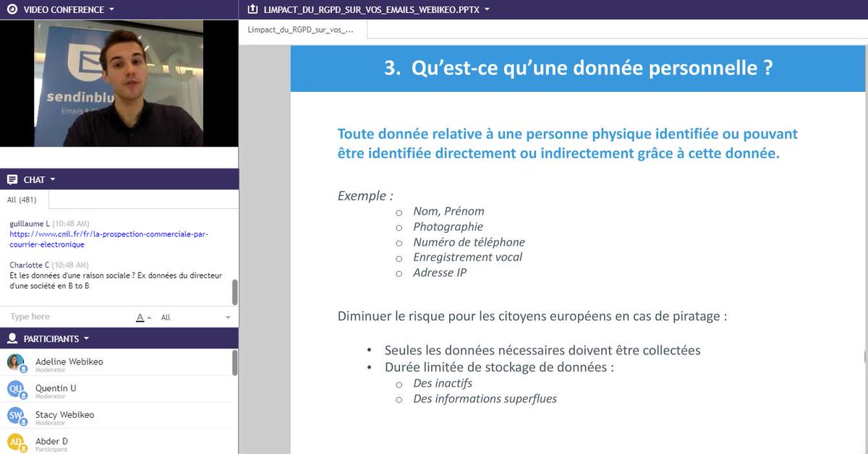This screenshot has height=454, width=868.
Task: Open the Participants panel dropdown arrow
Action: [86, 338]
